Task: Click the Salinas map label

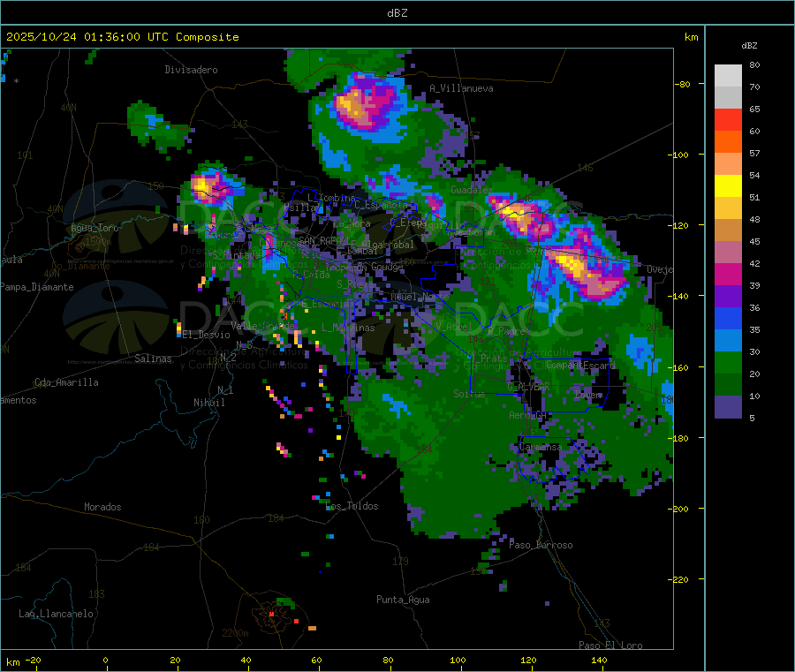Action: point(153,359)
